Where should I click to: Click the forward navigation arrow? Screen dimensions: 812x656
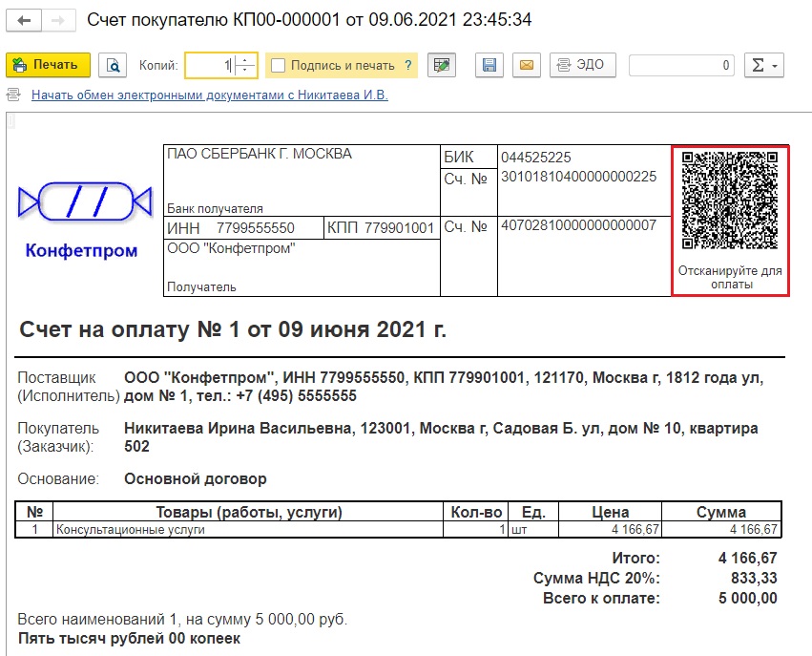[x=58, y=21]
